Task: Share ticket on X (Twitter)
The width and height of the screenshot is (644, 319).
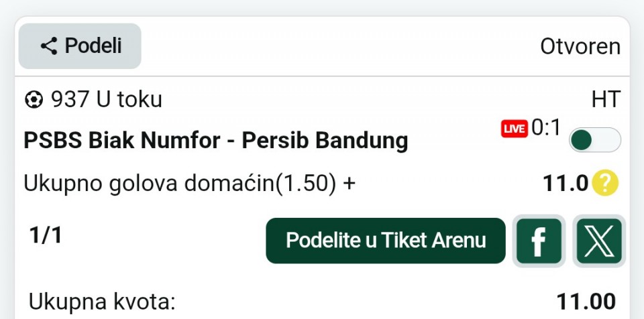Action: [x=600, y=241]
